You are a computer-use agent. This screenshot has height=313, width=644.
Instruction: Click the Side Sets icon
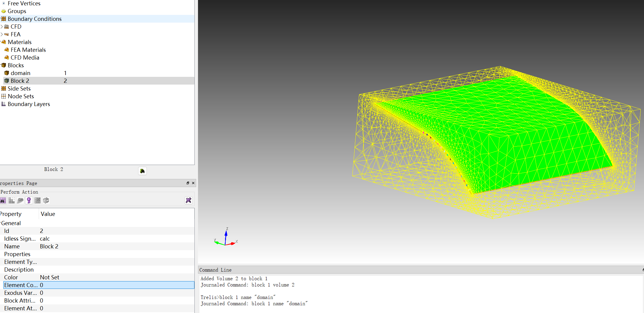4,88
